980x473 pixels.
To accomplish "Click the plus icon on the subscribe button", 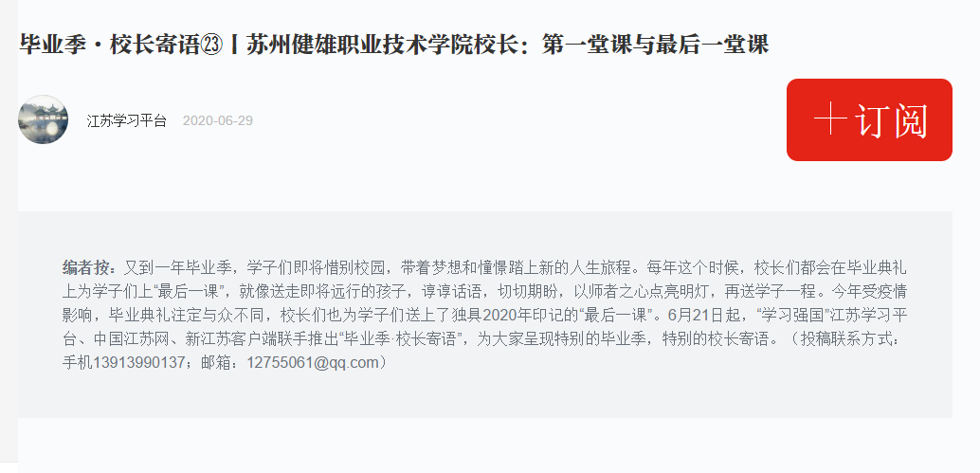I will [x=830, y=118].
